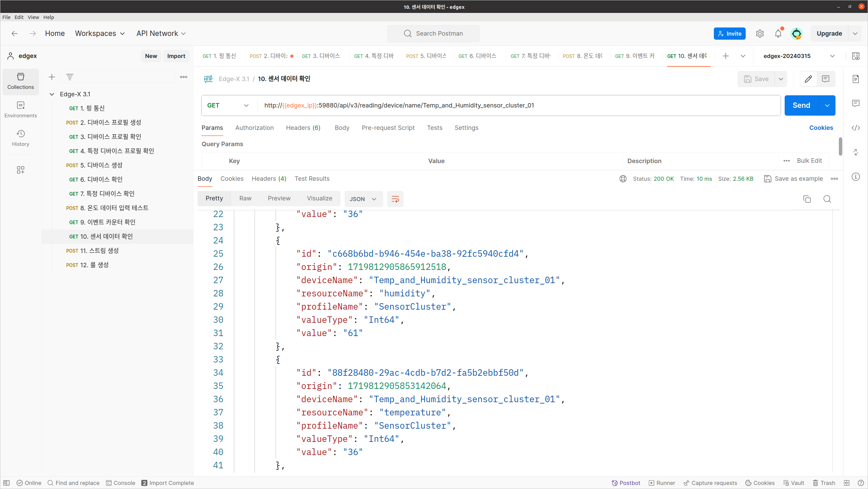Switch to the Authorization tab
This screenshot has height=489, width=868.
coord(254,128)
